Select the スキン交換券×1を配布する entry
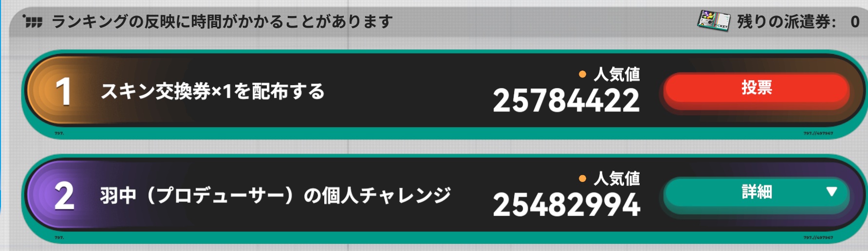This screenshot has height=251, width=868. click(212, 91)
